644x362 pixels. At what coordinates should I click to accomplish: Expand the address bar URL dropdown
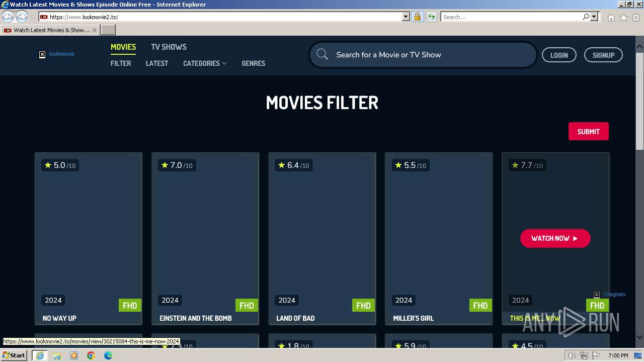406,17
